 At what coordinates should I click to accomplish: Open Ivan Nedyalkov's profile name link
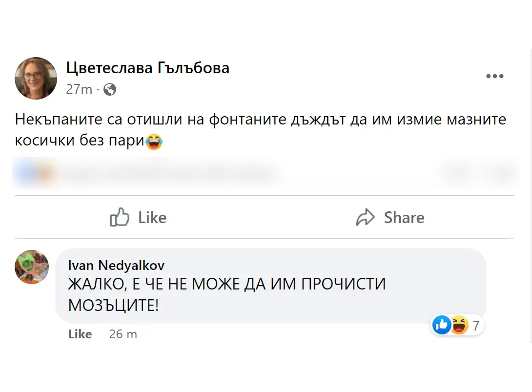pyautogui.click(x=116, y=265)
